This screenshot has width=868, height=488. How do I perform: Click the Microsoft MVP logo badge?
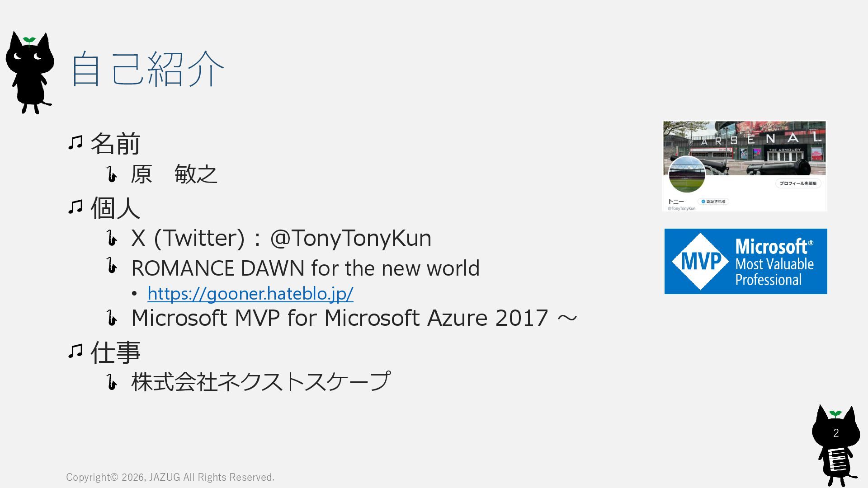click(x=745, y=261)
